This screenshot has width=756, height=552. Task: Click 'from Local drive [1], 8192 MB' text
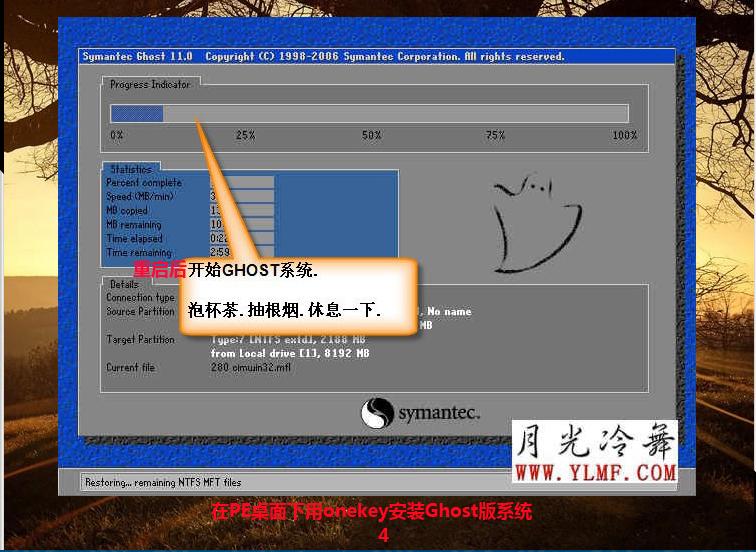[290, 353]
